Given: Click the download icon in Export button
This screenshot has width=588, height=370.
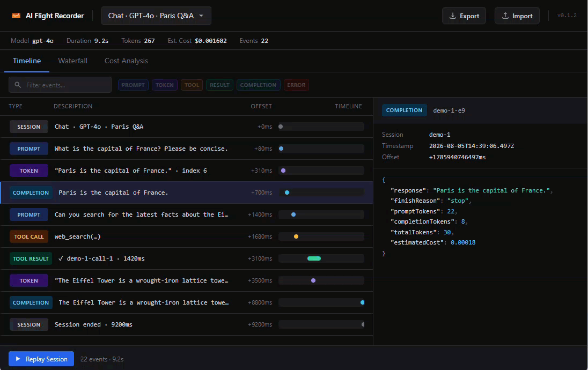Looking at the screenshot, I should click(x=453, y=16).
